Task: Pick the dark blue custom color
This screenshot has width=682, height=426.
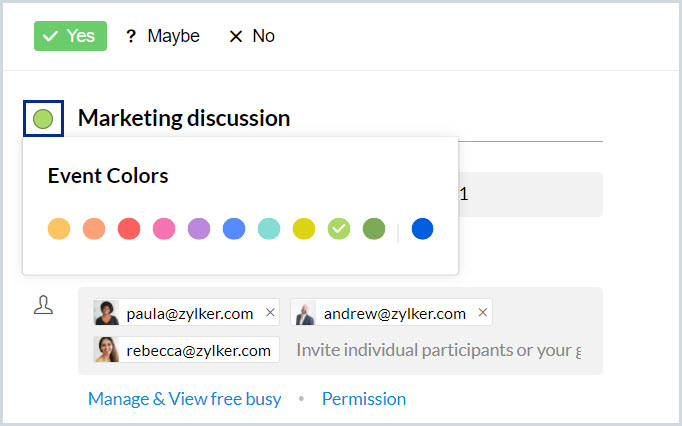Action: pos(422,229)
